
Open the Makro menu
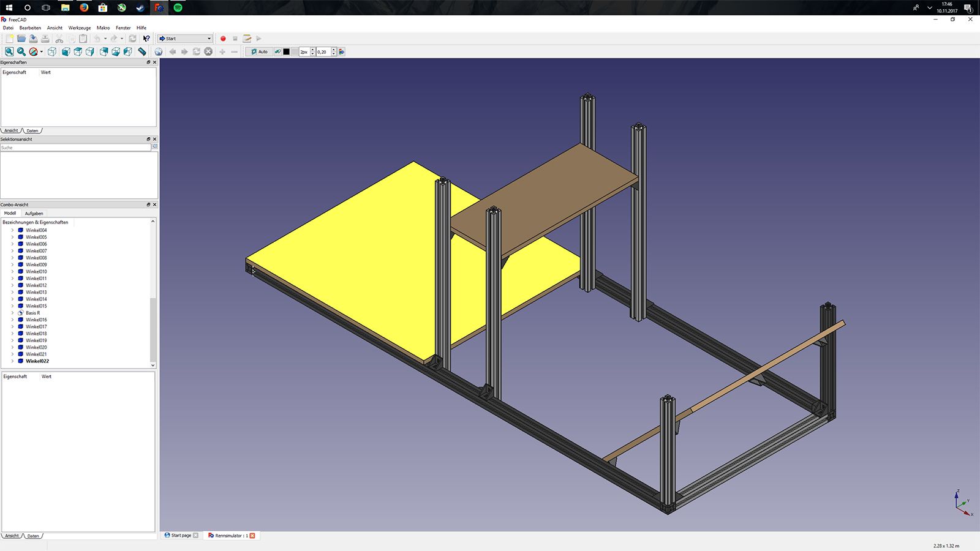tap(103, 28)
